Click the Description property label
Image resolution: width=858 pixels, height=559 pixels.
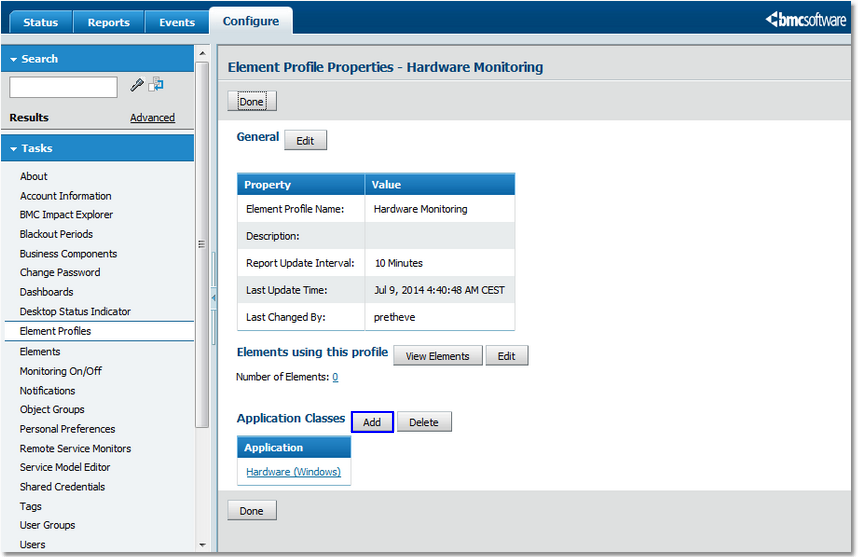pos(273,236)
